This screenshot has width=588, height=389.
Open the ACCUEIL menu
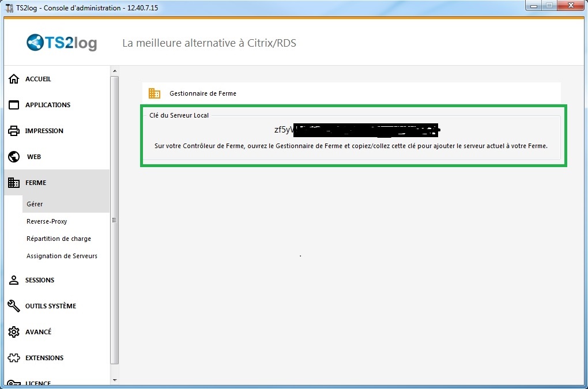(x=38, y=79)
